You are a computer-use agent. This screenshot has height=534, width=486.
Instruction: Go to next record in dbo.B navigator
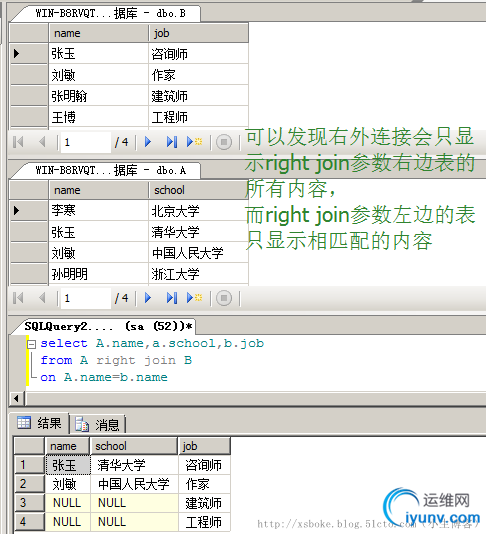(148, 142)
